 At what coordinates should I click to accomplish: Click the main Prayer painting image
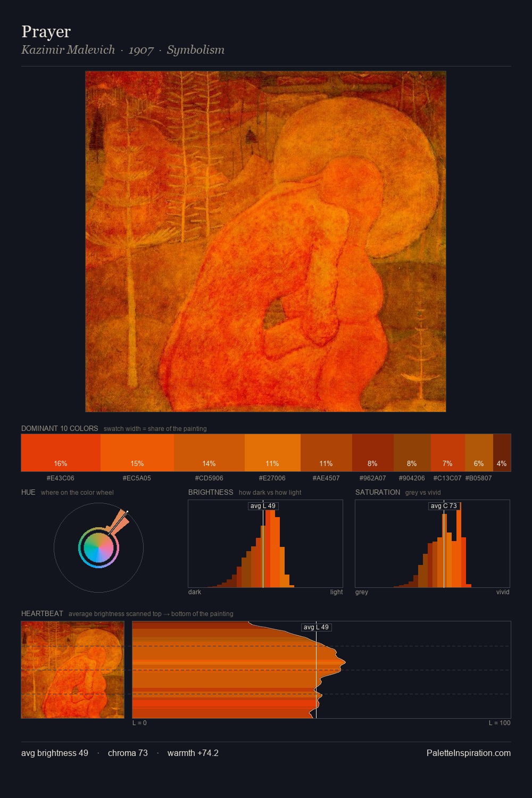coord(265,242)
